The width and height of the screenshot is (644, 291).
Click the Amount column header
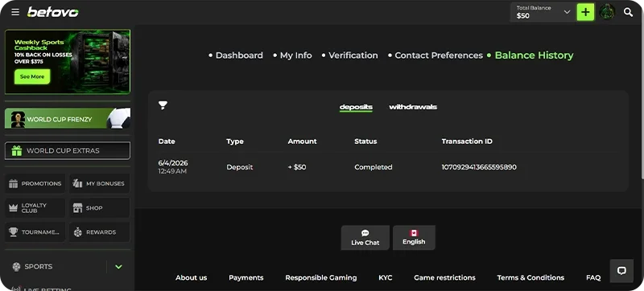[x=303, y=141]
